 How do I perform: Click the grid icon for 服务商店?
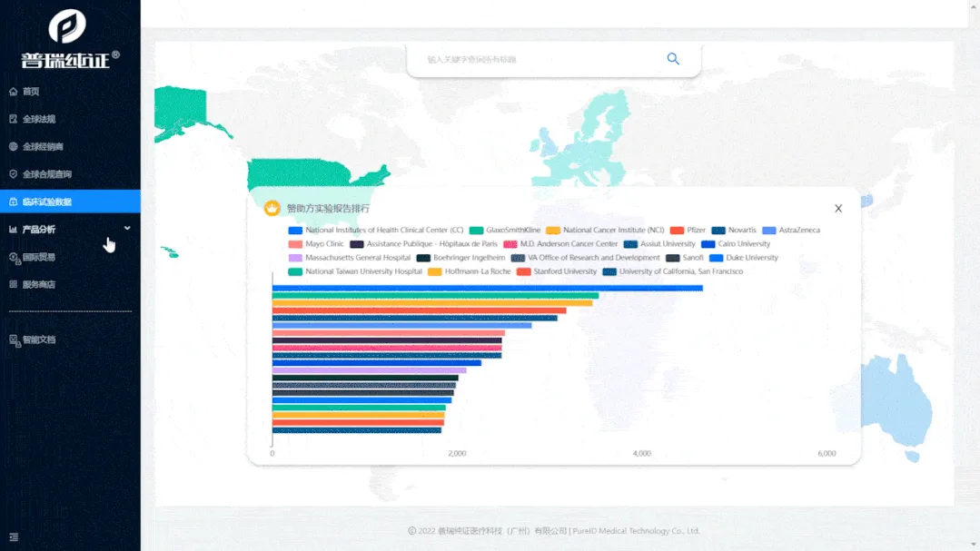tap(13, 284)
